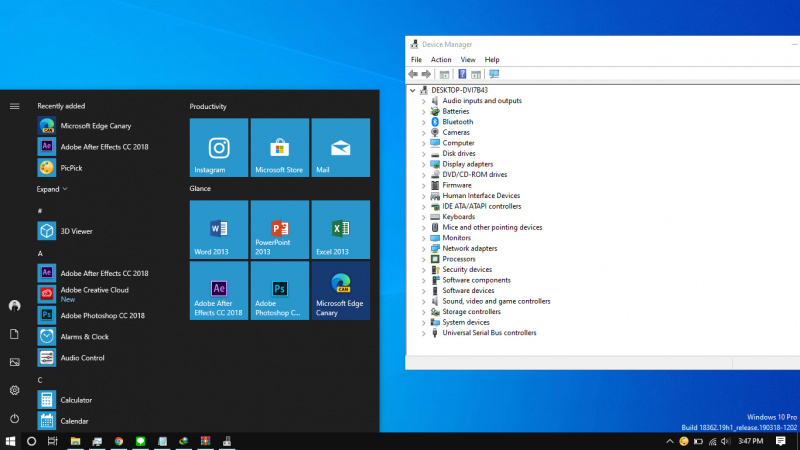Expand the Universal Serial Bus controllers node
Image resolution: width=800 pixels, height=450 pixels.
pos(423,333)
